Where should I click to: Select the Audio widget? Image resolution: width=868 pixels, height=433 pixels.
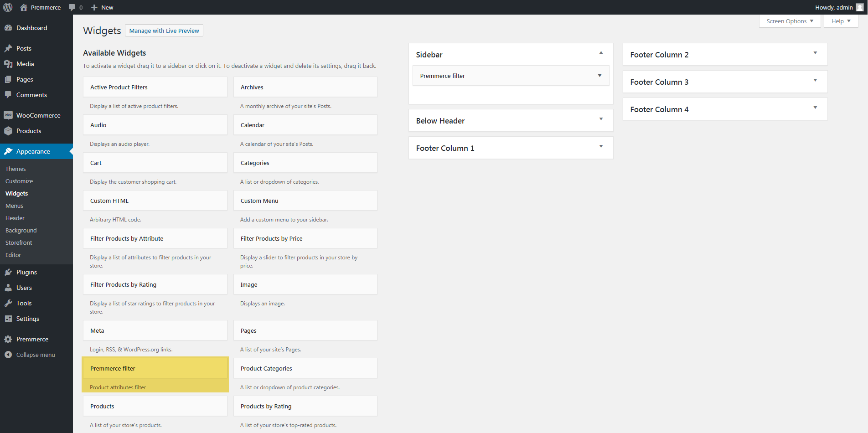(155, 125)
